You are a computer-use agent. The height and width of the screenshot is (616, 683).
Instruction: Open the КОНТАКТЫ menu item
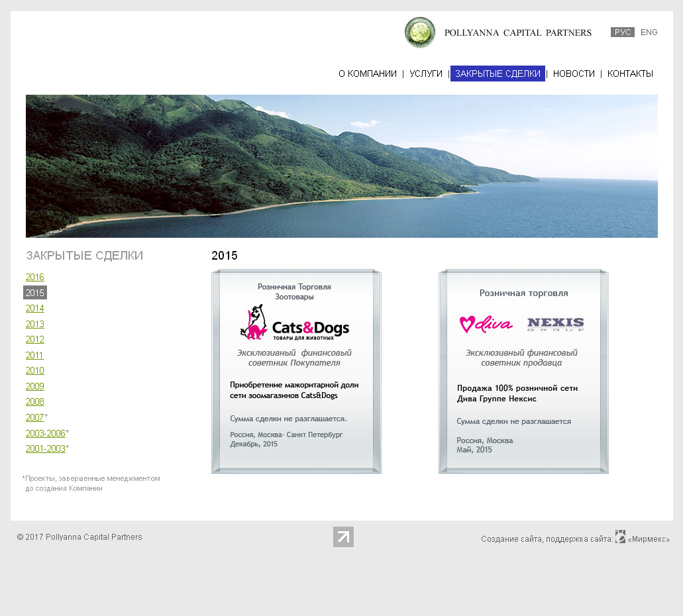(630, 74)
